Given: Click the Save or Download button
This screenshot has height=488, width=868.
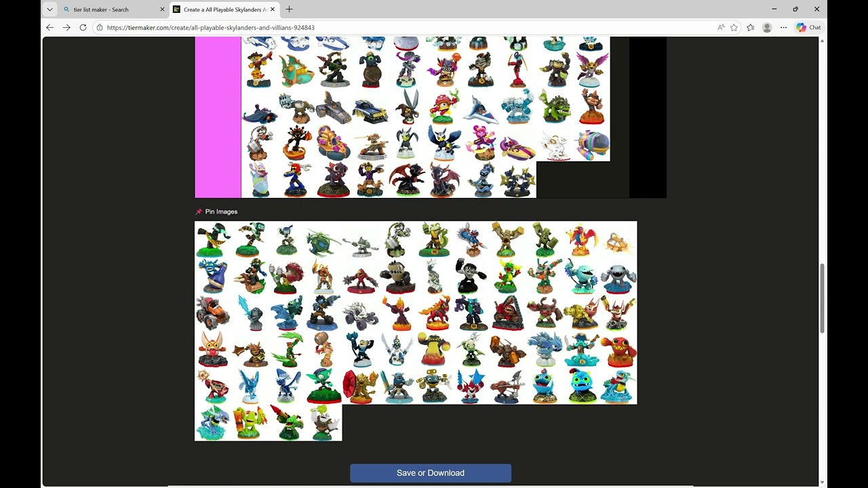Looking at the screenshot, I should point(431,473).
